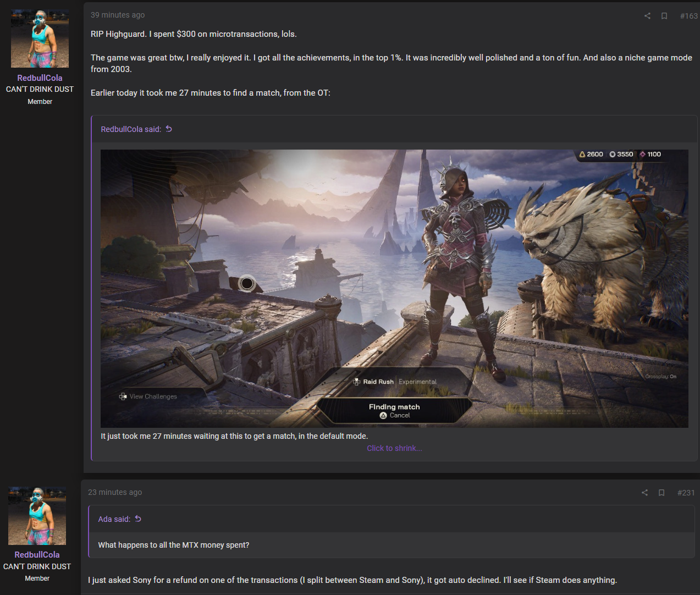Screen dimensions: 700x595
Task: Click the 1100 currency counter
Action: (650, 155)
